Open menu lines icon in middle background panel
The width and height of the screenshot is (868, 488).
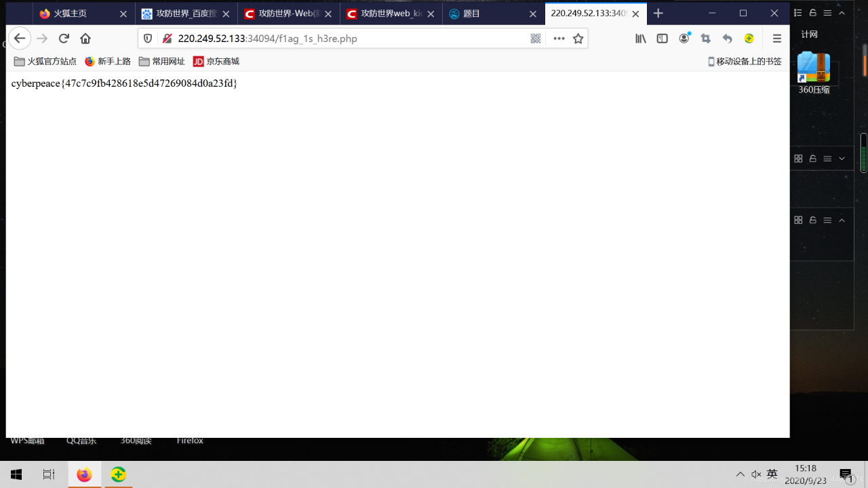coord(827,159)
